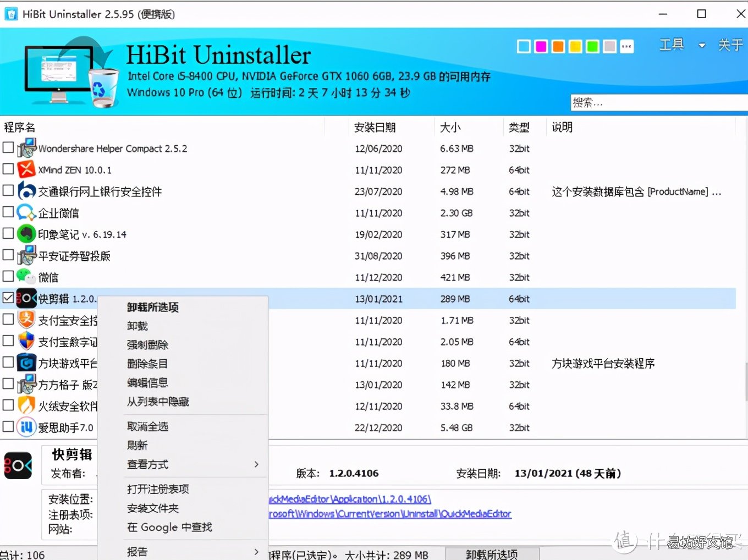Expand the 报告 submenu
This screenshot has height=560, width=748.
[256, 551]
